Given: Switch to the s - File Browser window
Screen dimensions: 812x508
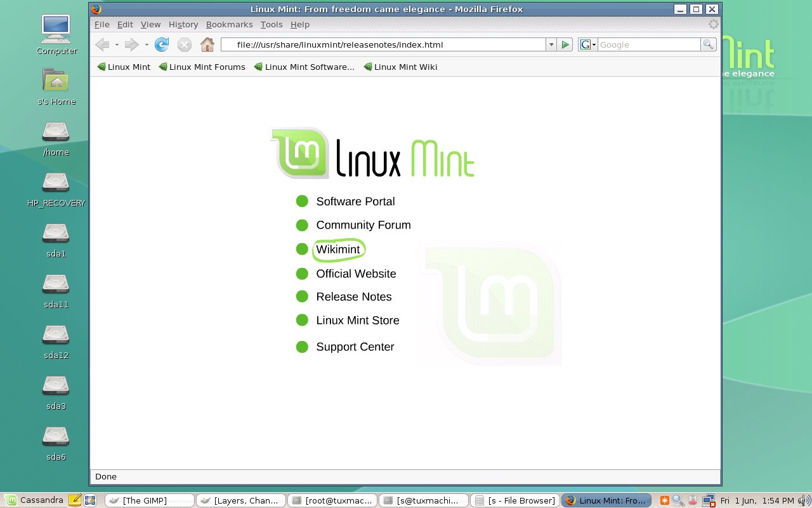Looking at the screenshot, I should (x=514, y=500).
